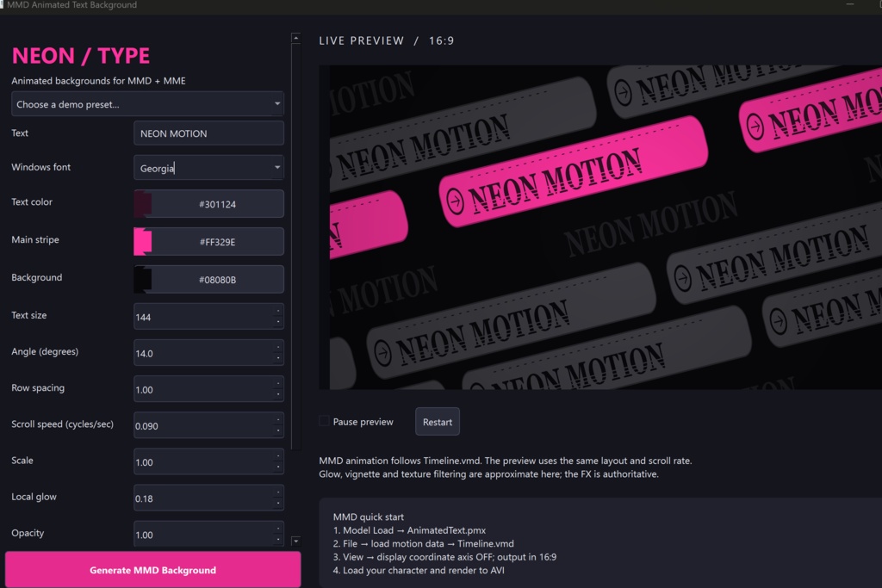Increase Scale value with the up stepper

point(278,456)
